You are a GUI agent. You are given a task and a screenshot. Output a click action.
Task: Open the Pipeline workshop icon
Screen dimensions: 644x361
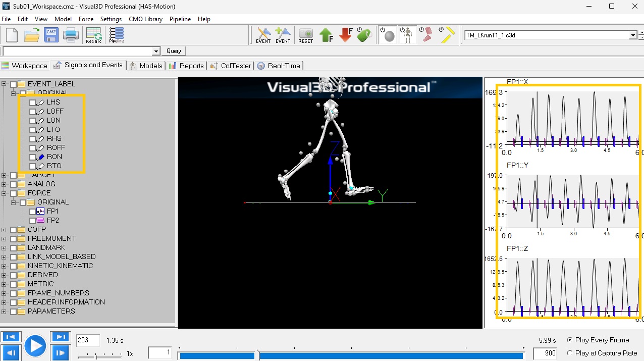[x=117, y=35]
